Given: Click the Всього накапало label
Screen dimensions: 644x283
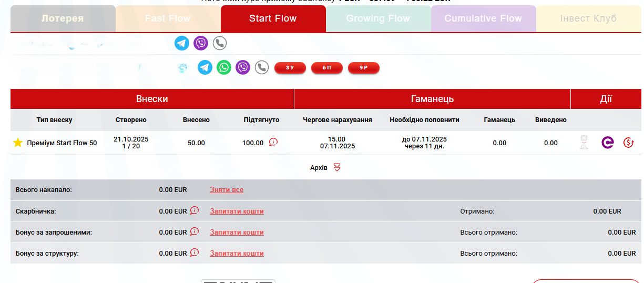Looking at the screenshot, I should pyautogui.click(x=44, y=190).
